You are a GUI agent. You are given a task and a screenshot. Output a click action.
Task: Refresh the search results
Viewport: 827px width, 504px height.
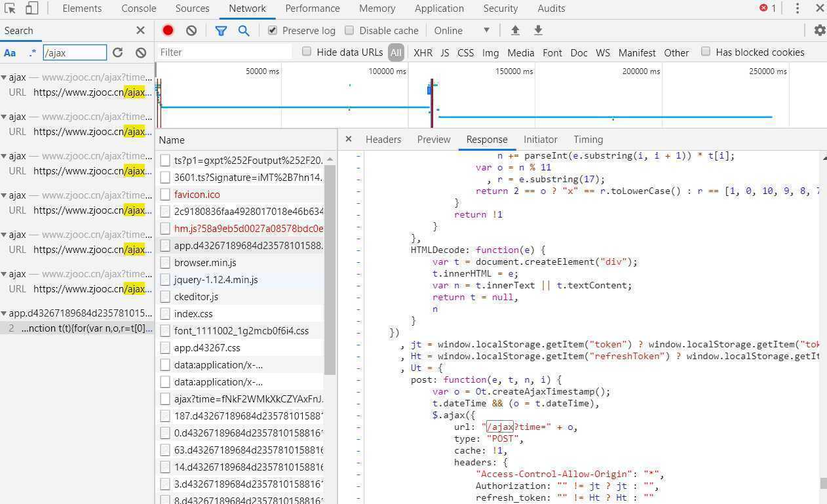(x=118, y=52)
